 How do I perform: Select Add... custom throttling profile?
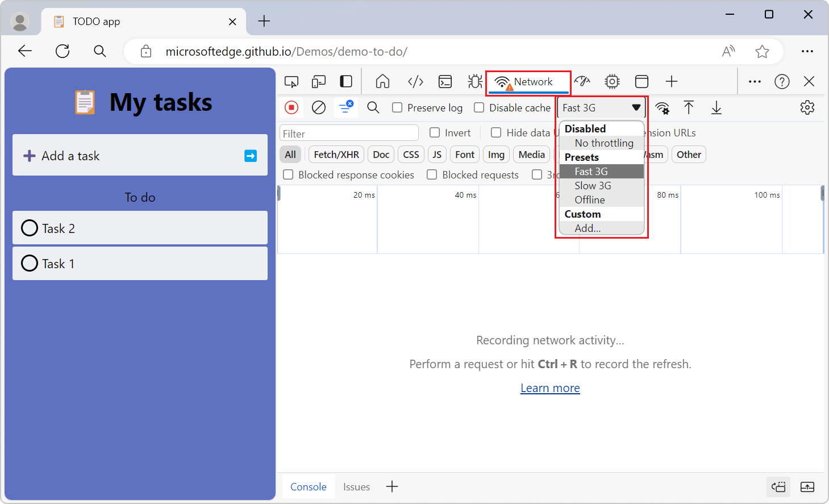[x=602, y=228]
